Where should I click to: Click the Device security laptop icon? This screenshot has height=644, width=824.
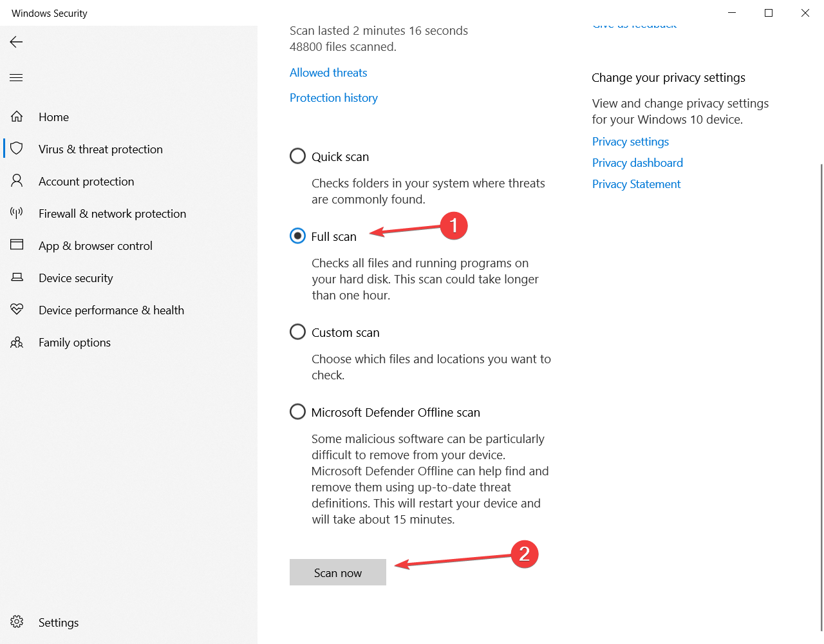(17, 278)
